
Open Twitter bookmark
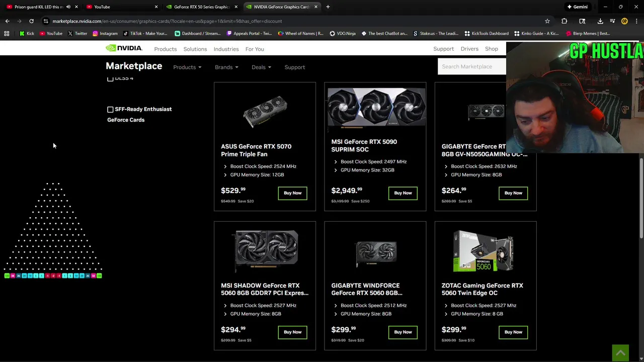coord(77,34)
